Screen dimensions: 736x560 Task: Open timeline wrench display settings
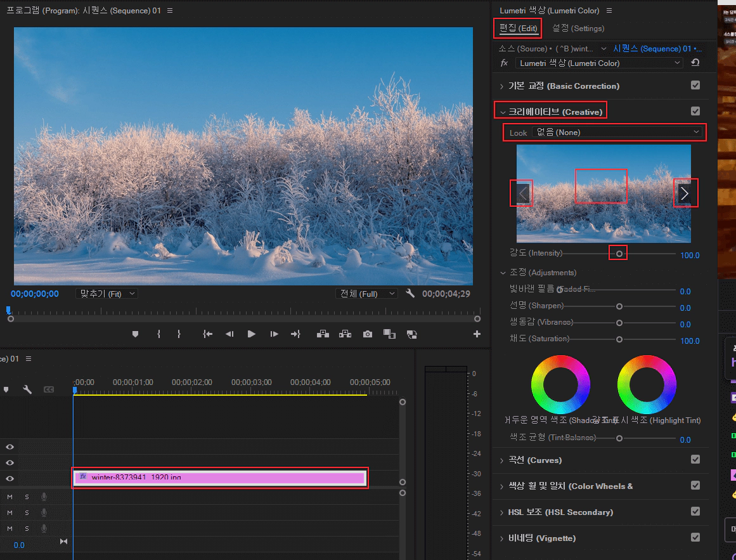(27, 389)
